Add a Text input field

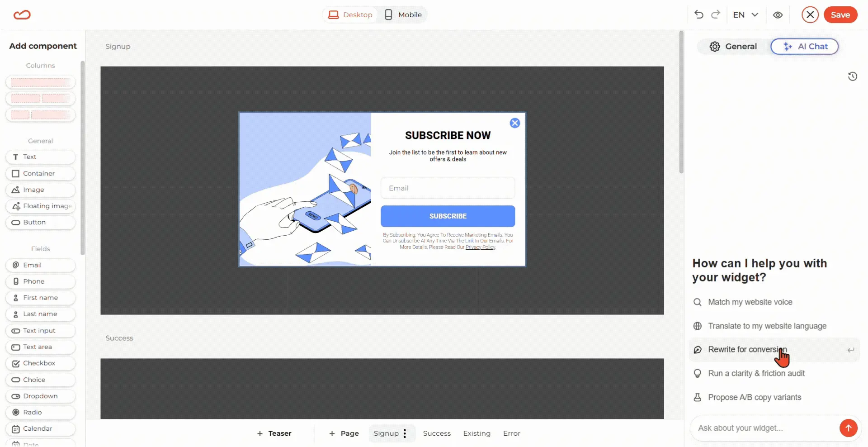click(41, 331)
